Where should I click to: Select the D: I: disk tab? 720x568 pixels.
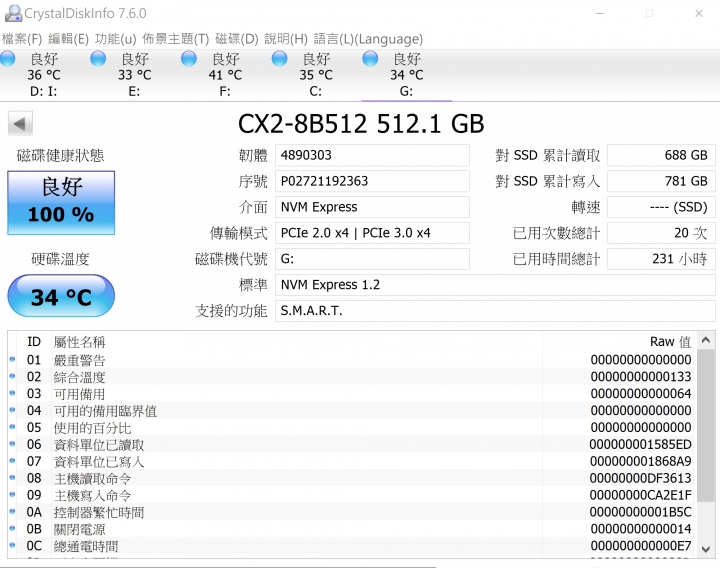pos(44,75)
